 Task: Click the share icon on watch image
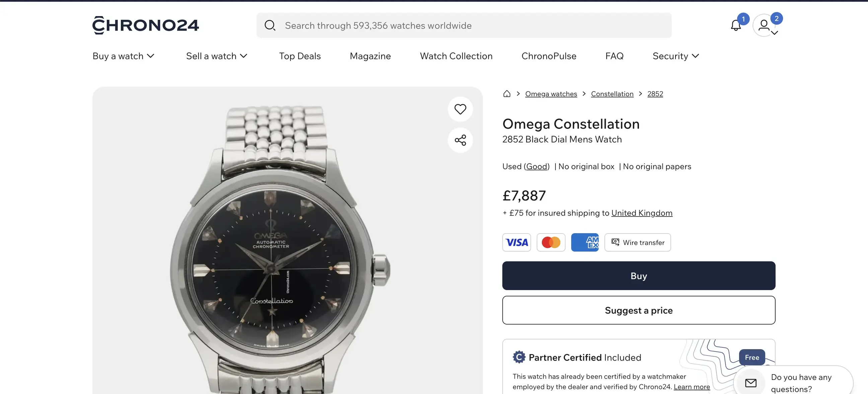point(460,140)
